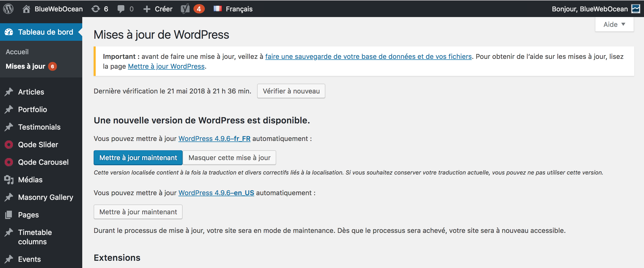
Task: Click the comments count 0 in admin bar
Action: pyautogui.click(x=132, y=9)
